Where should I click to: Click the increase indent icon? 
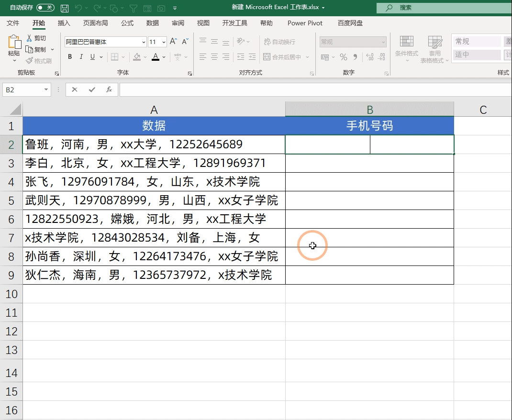pyautogui.click(x=252, y=57)
